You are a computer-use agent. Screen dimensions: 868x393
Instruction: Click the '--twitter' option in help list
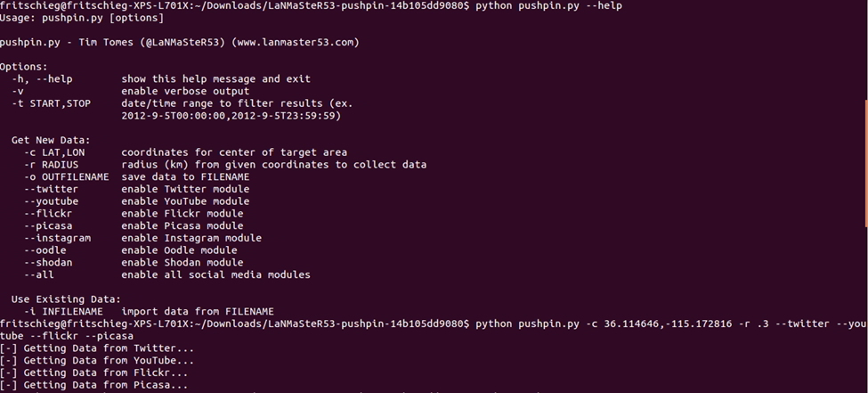(x=51, y=189)
